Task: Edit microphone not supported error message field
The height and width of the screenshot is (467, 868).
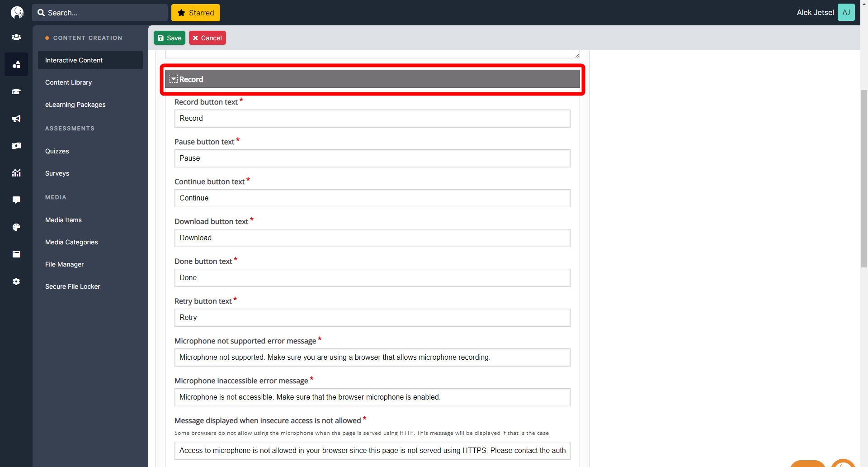Action: coord(373,357)
